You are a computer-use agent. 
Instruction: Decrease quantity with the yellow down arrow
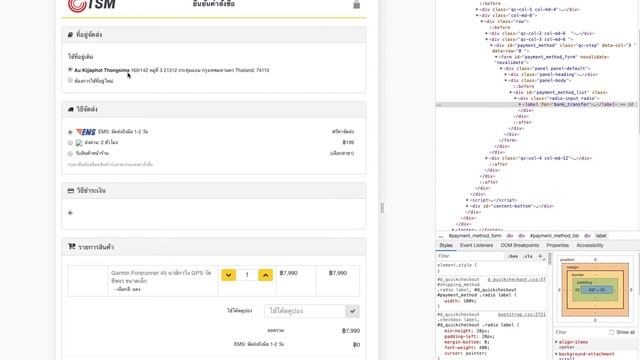(x=229, y=275)
